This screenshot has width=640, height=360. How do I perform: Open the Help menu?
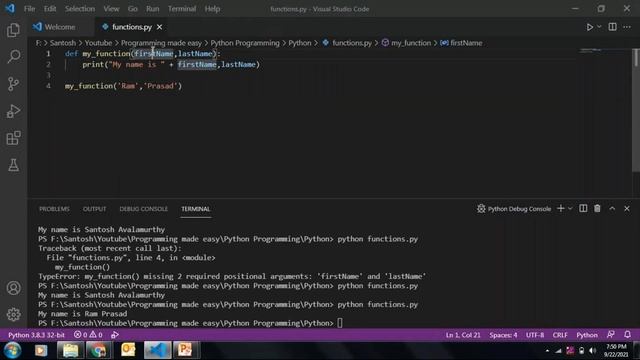coord(212,9)
